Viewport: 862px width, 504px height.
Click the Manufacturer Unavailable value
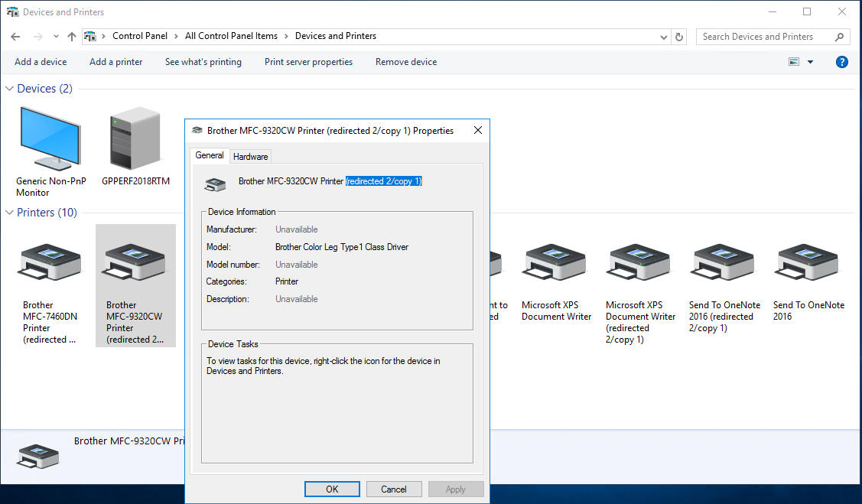click(296, 229)
